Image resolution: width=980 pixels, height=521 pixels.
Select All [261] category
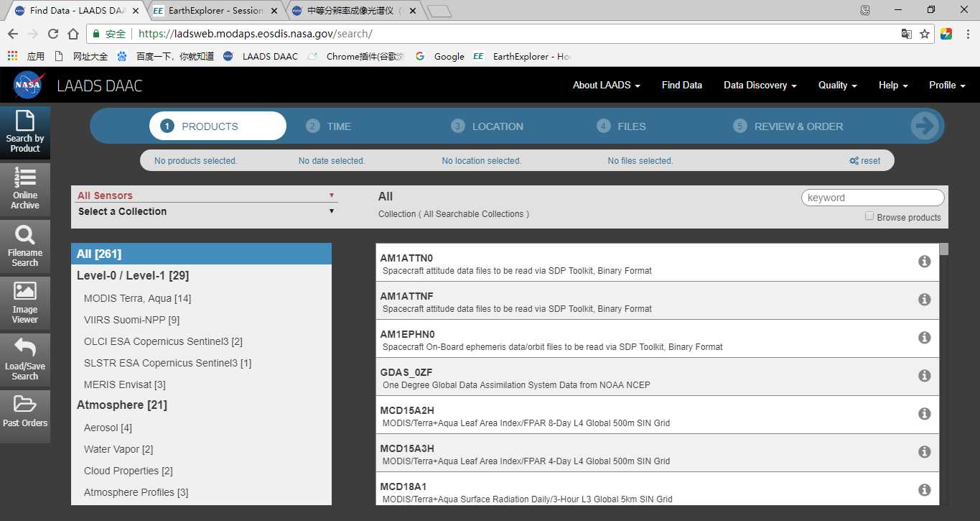point(201,254)
